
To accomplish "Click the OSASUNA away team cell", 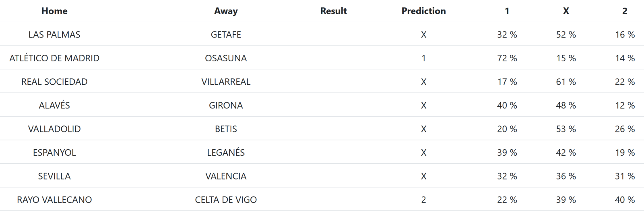I will point(226,58).
